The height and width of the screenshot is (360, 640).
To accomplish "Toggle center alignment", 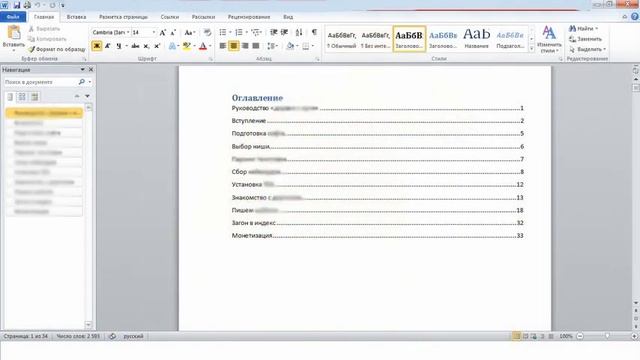I will [234, 46].
